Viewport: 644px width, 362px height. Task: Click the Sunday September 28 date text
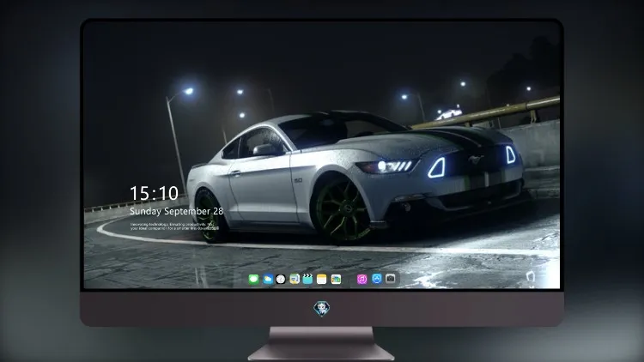point(177,211)
